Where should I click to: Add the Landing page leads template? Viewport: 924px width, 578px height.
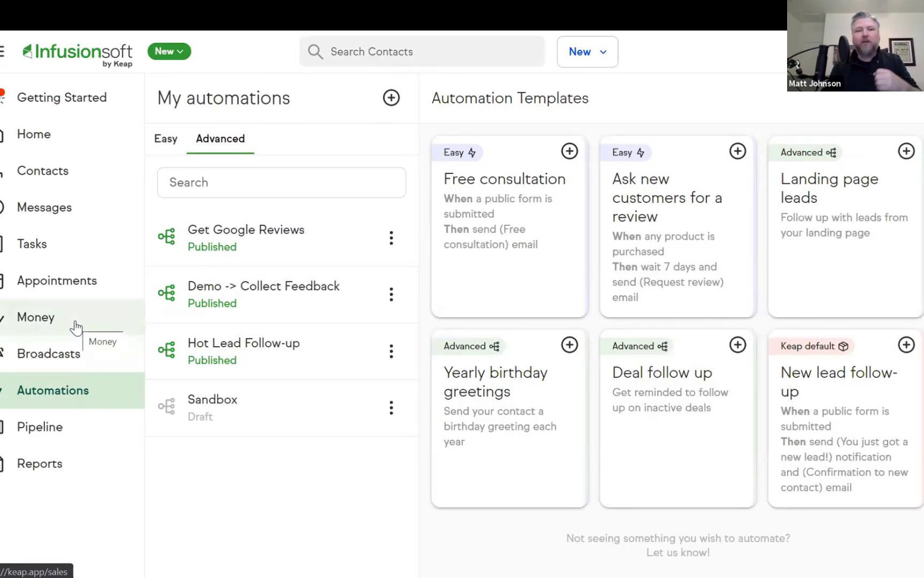(x=906, y=151)
